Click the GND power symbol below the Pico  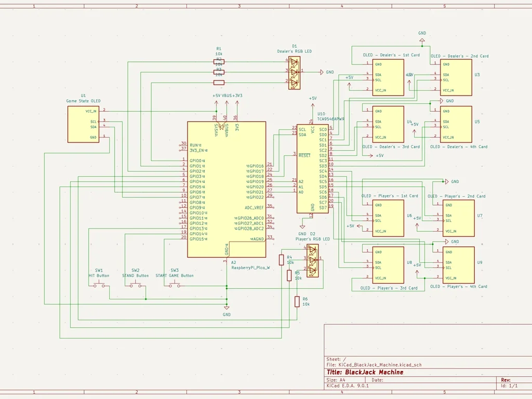pos(226,307)
